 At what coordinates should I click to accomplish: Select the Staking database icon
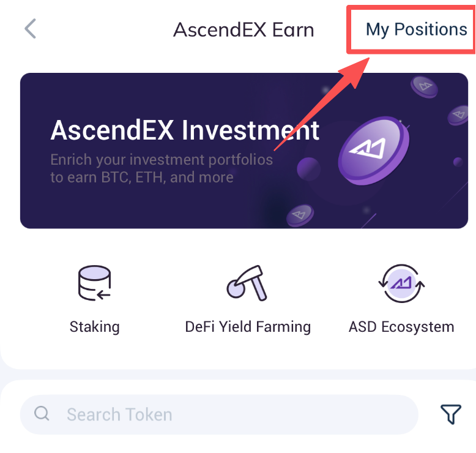pos(94,283)
